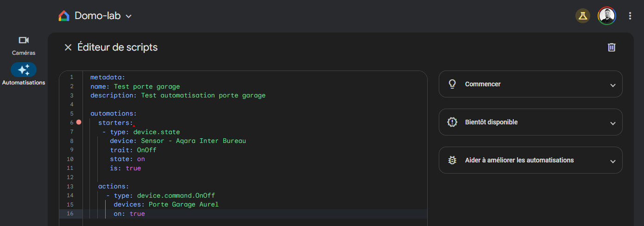Delete the script with trash icon

coord(612,47)
